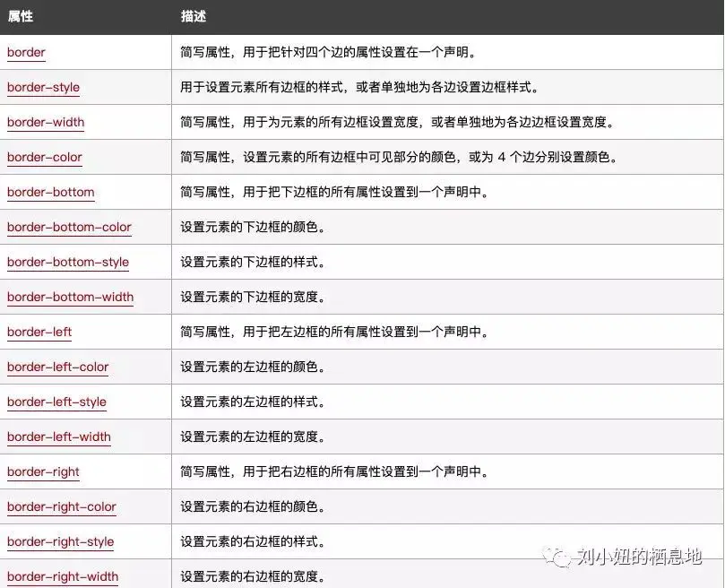Open the border property link

tap(26, 52)
